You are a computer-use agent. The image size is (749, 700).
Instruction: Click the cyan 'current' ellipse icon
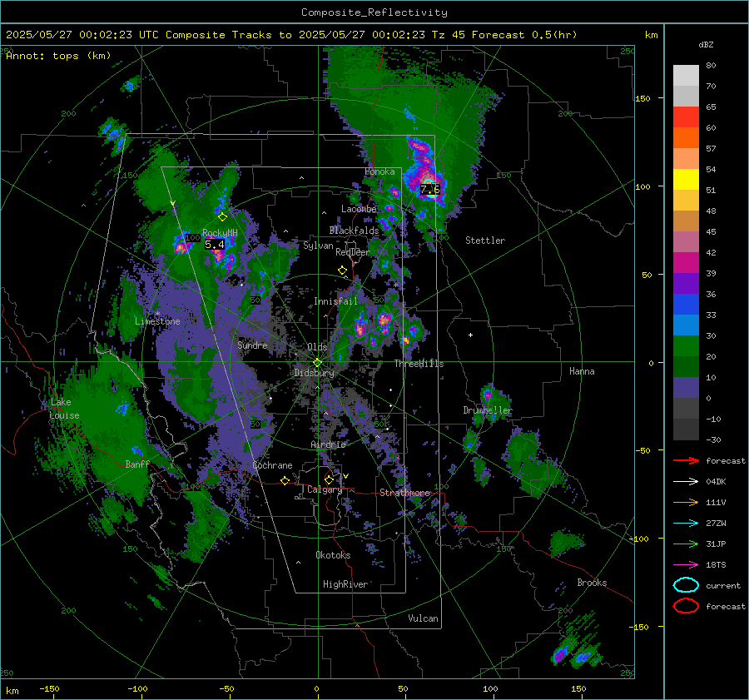point(686,585)
